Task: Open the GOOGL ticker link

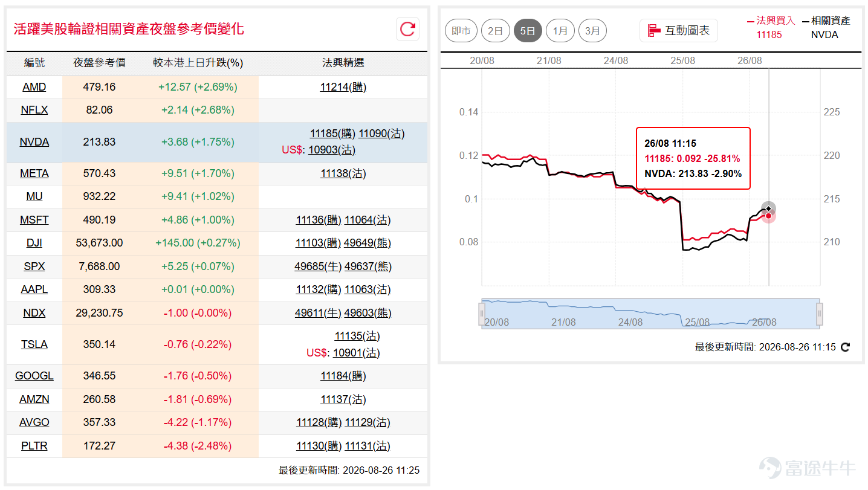Action: pyautogui.click(x=34, y=376)
